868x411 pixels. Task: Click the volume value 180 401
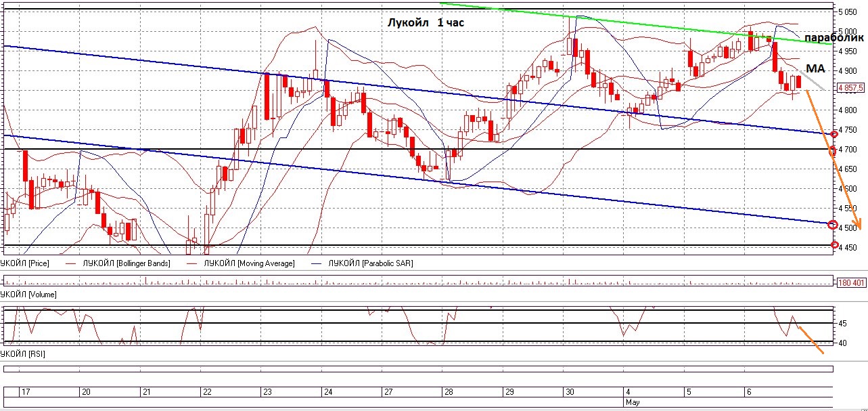[x=852, y=282]
